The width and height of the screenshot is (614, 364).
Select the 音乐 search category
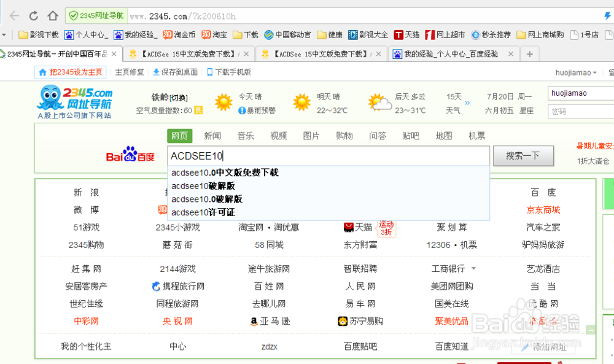point(245,136)
